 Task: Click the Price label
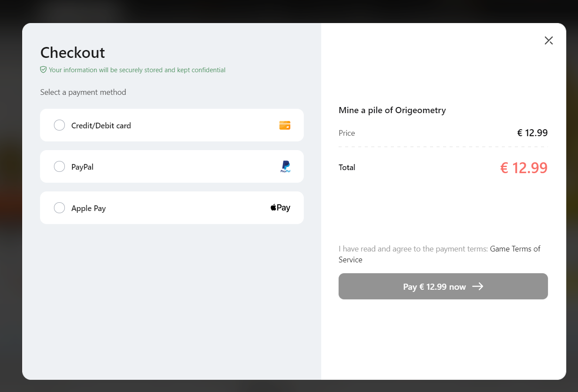347,133
